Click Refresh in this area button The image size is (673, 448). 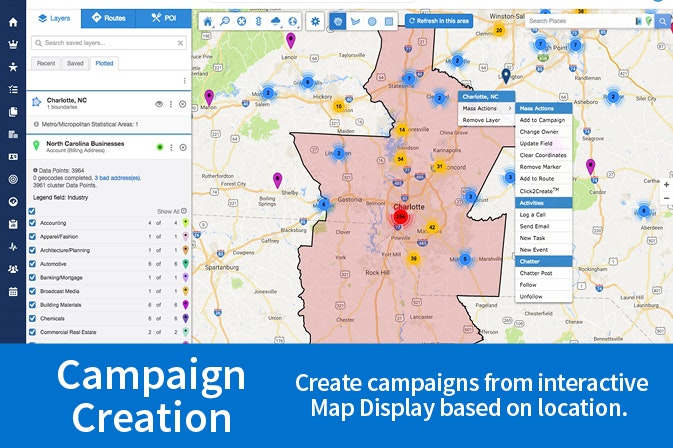pos(439,21)
